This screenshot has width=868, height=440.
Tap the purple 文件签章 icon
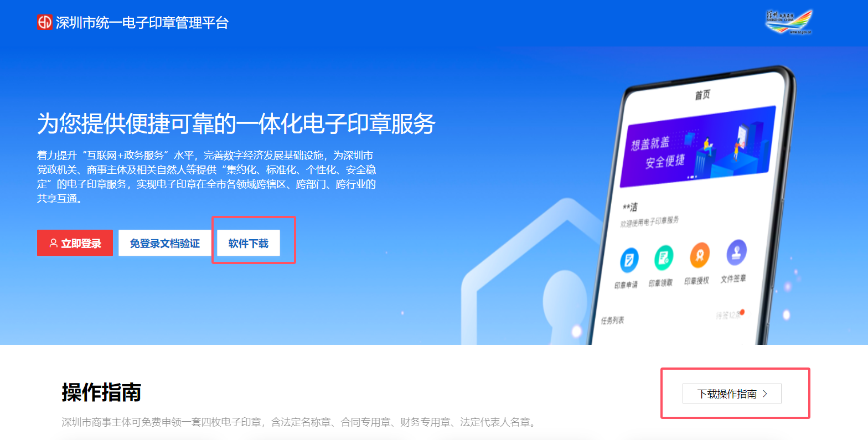[737, 252]
